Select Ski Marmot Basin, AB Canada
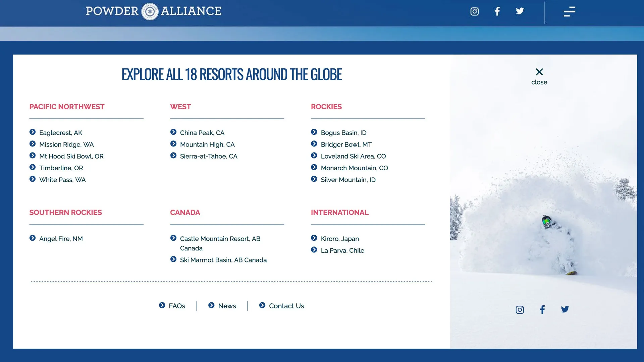Viewport: 644px width, 362px height. (223, 260)
